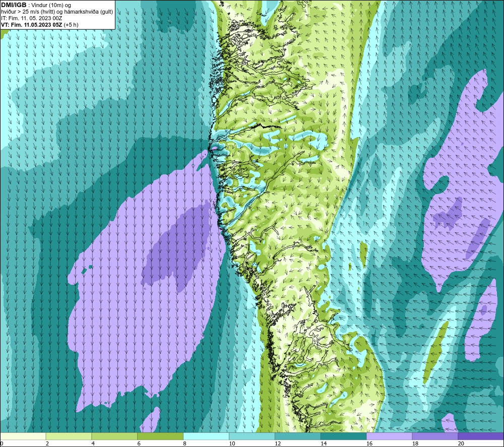
Task: Click the 'IT: Fim. 11. 05. 2023 00Z' line
Action: (31, 18)
